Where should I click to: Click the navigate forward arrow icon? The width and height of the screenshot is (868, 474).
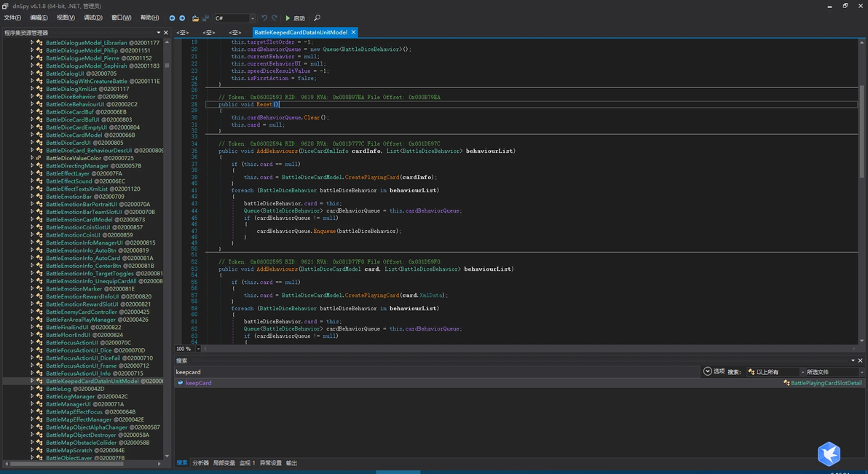pos(182,18)
